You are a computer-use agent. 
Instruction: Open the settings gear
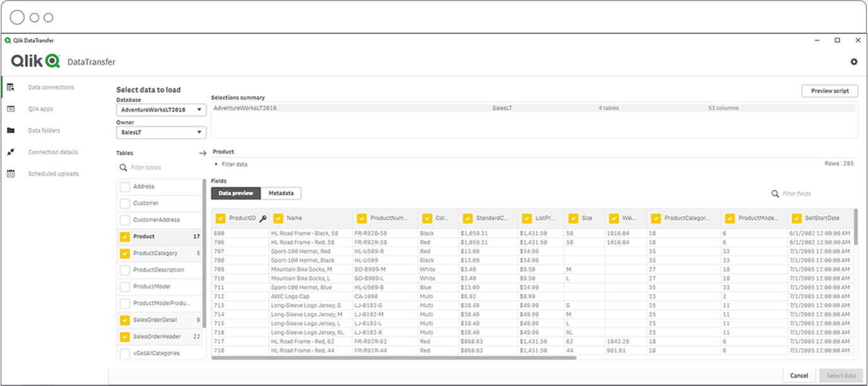click(x=854, y=61)
